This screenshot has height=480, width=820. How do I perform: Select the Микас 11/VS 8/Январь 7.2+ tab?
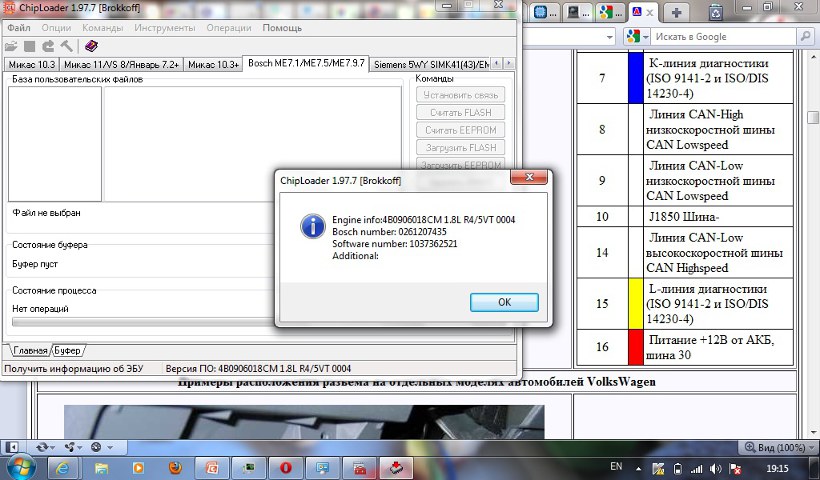[x=121, y=64]
